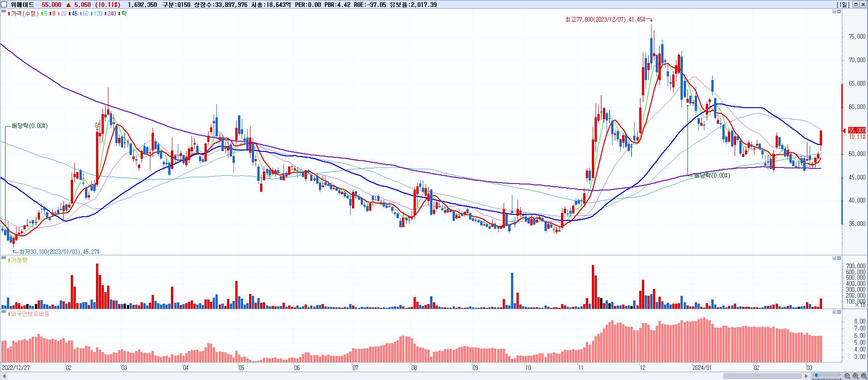
Task: Maximize the chart window next to [1일]
Action: tap(856, 5)
